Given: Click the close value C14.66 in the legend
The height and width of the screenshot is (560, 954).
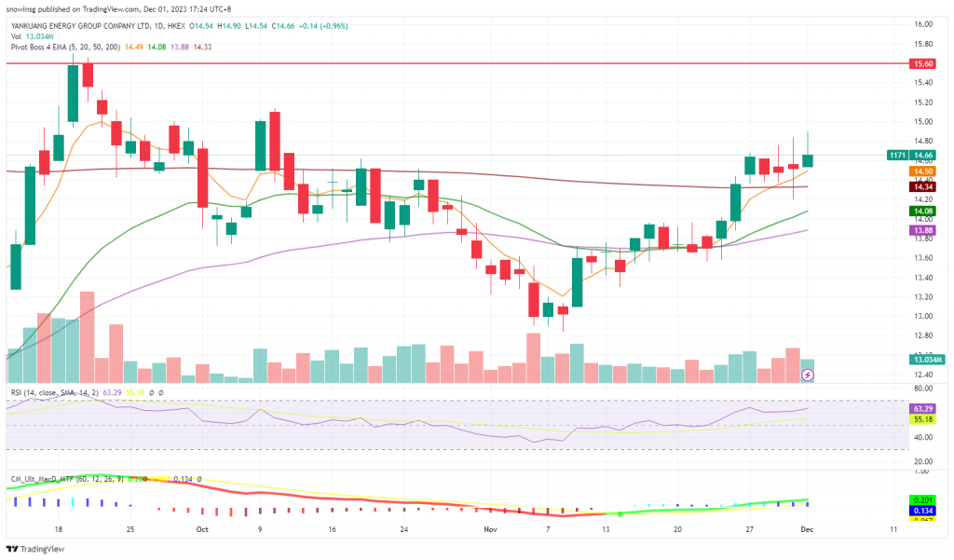Looking at the screenshot, I should pos(283,26).
